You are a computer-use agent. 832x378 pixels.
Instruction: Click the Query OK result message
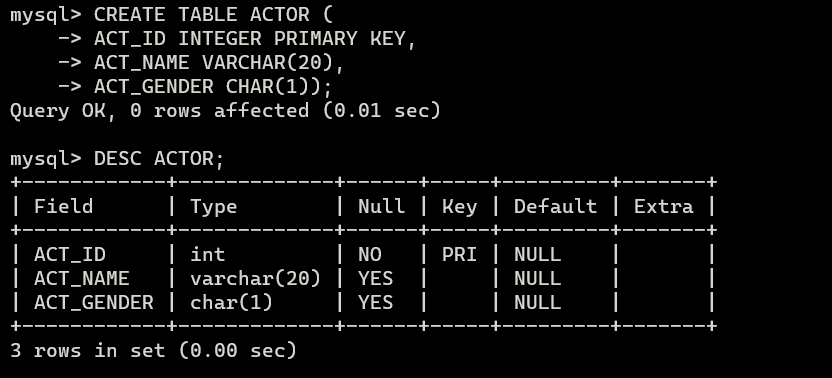click(x=226, y=110)
